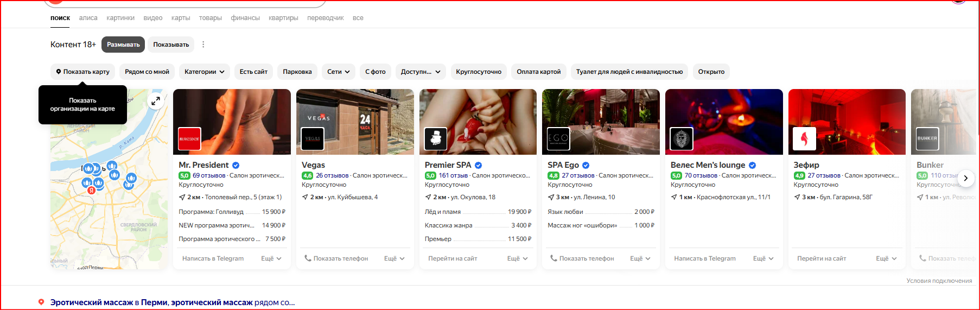The height and width of the screenshot is (310, 980).
Task: Toggle the Есть сайт filter
Action: coord(253,72)
